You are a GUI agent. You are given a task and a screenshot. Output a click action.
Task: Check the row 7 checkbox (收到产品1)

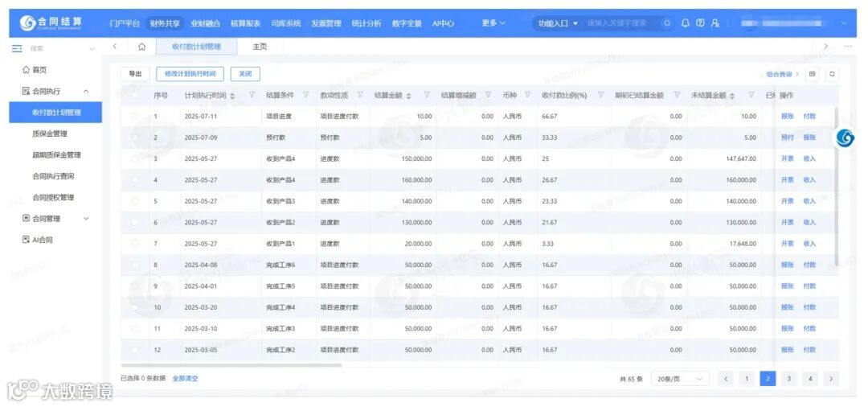click(134, 244)
